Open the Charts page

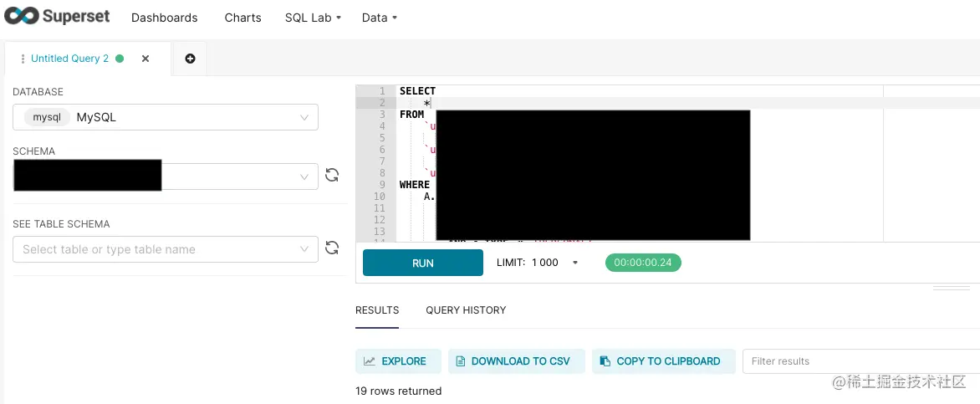(x=243, y=18)
